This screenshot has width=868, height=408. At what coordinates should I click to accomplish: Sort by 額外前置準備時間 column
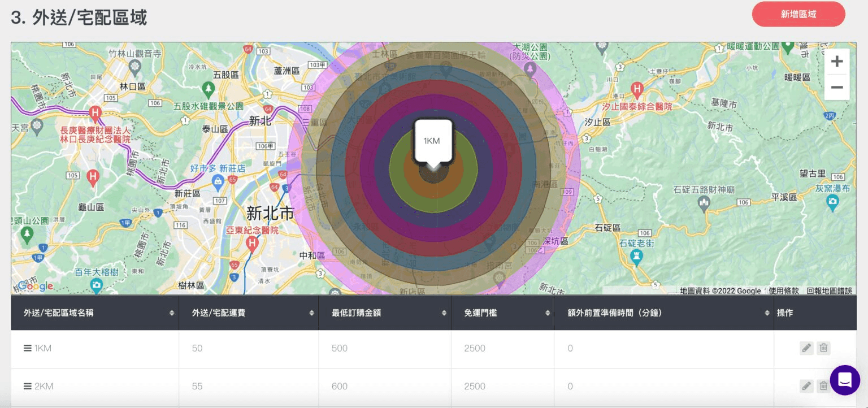(x=767, y=312)
